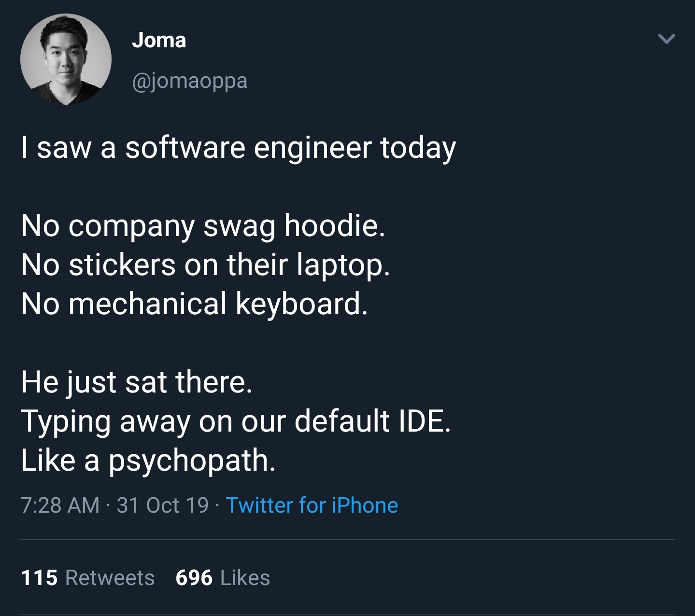Open the @jomaoppa handle
Image resolution: width=695 pixels, height=616 pixels.
point(189,81)
